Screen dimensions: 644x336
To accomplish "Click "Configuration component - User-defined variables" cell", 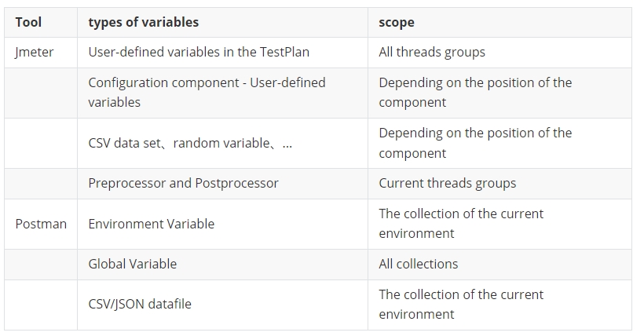I will pos(207,93).
